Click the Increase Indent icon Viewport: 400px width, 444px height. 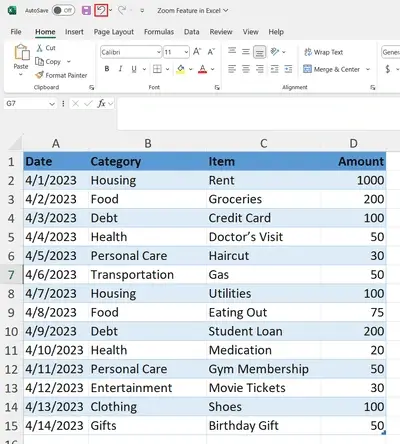288,69
